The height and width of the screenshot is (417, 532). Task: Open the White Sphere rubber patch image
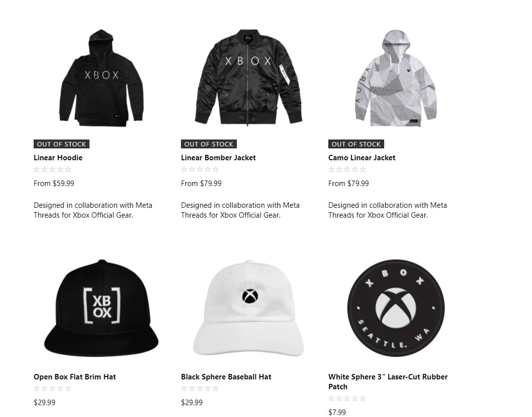coord(396,308)
